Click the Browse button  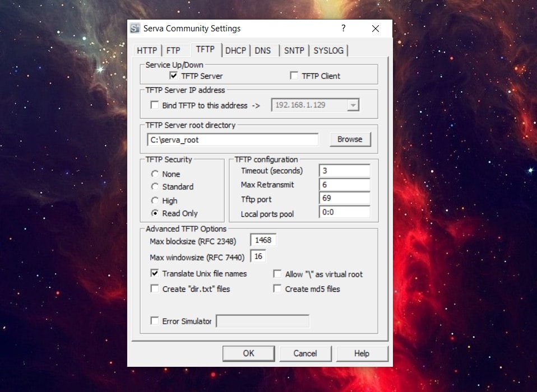pyautogui.click(x=350, y=139)
